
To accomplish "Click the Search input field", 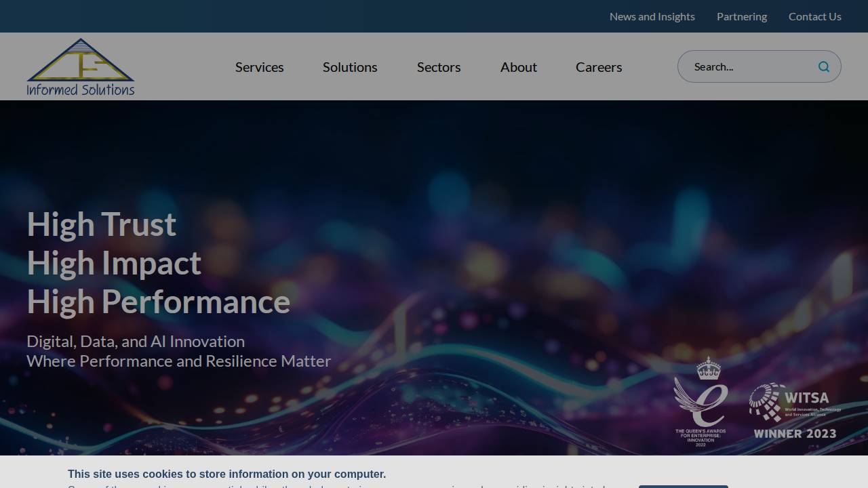I will (x=746, y=66).
